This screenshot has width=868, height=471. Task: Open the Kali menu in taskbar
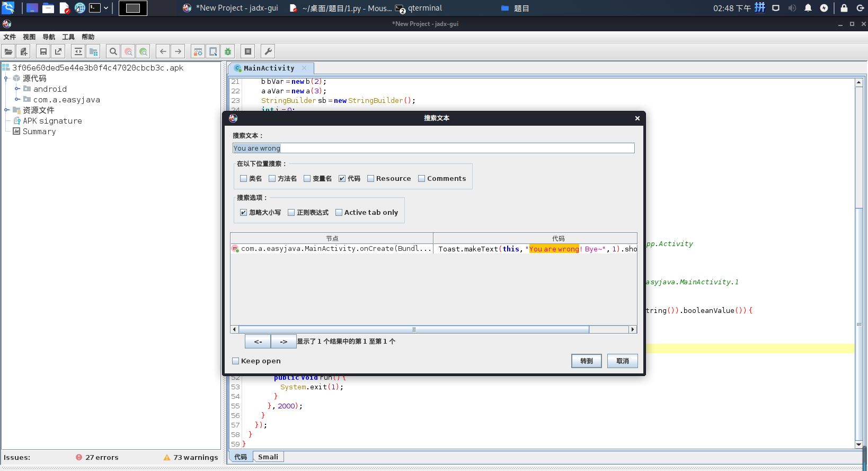coord(8,8)
